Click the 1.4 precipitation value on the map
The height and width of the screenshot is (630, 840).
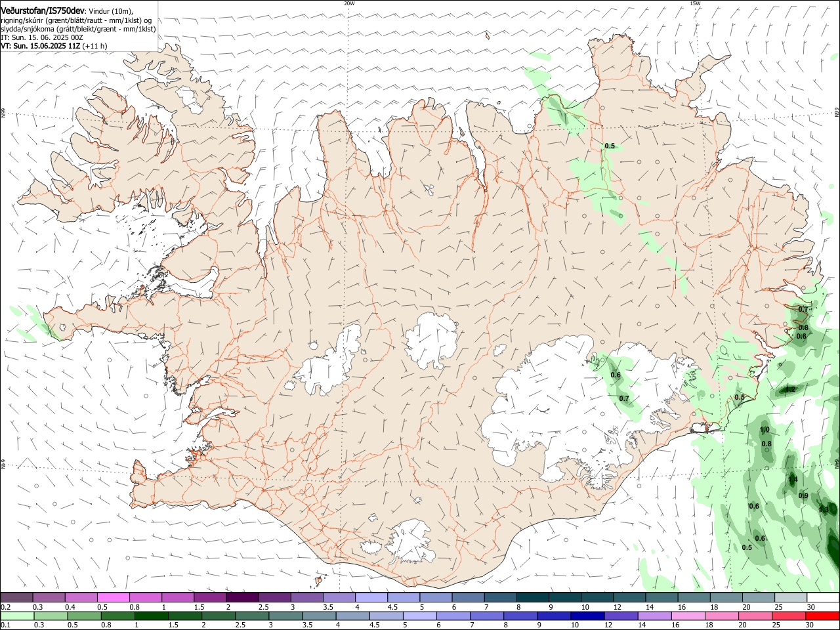click(x=793, y=480)
